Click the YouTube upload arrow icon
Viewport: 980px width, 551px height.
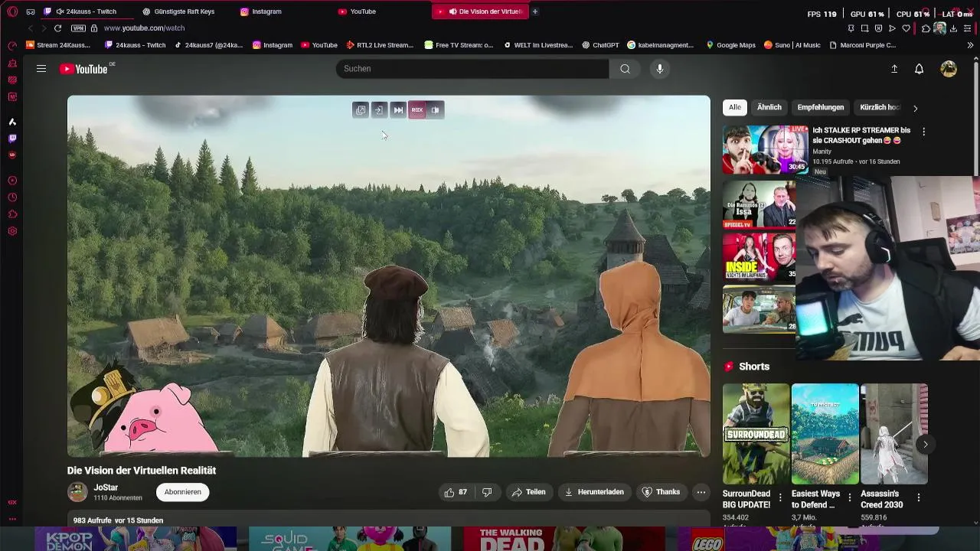[894, 69]
